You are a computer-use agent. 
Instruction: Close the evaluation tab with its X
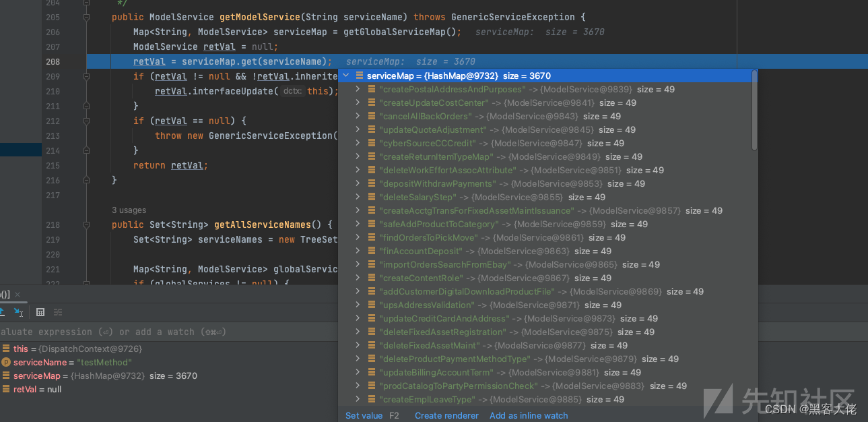[x=18, y=295]
